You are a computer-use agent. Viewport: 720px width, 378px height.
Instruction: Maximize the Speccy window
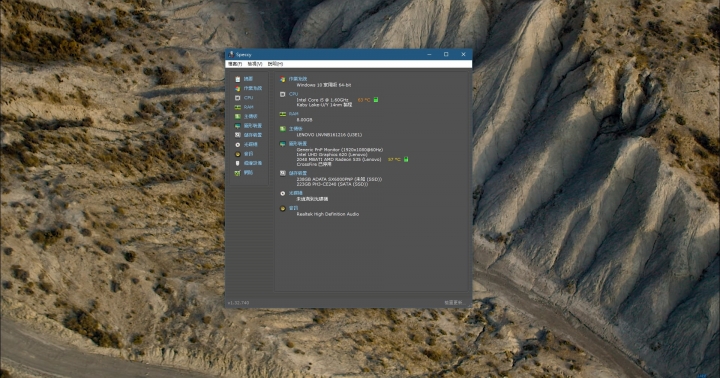[446, 54]
